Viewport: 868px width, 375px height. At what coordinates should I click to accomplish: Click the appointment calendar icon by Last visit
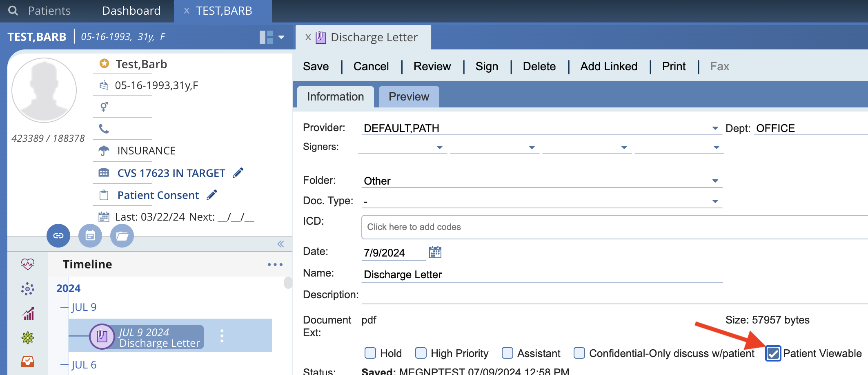tap(104, 217)
